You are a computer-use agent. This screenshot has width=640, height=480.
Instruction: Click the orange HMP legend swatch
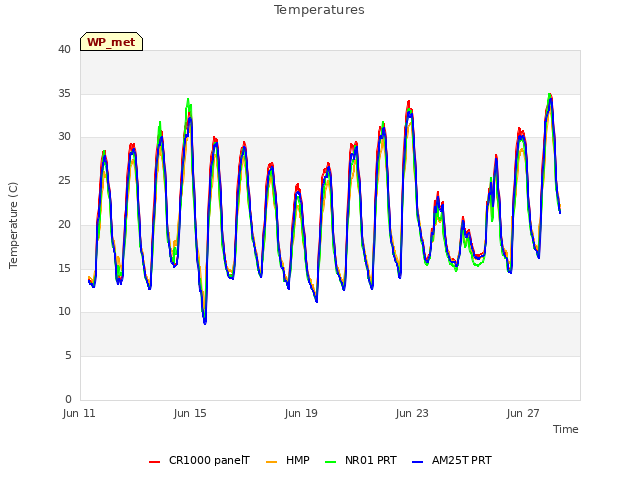pyautogui.click(x=271, y=462)
